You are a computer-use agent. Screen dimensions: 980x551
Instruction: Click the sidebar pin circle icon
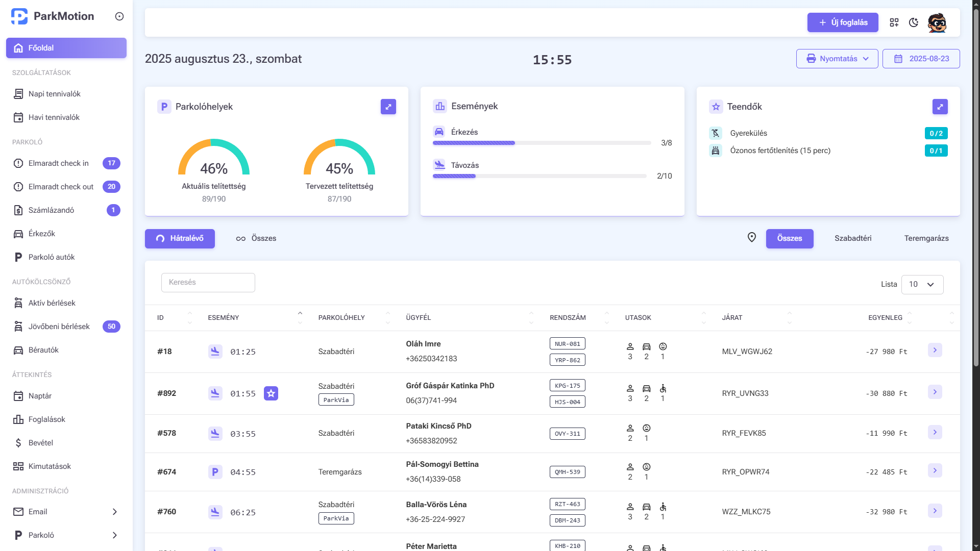[119, 16]
